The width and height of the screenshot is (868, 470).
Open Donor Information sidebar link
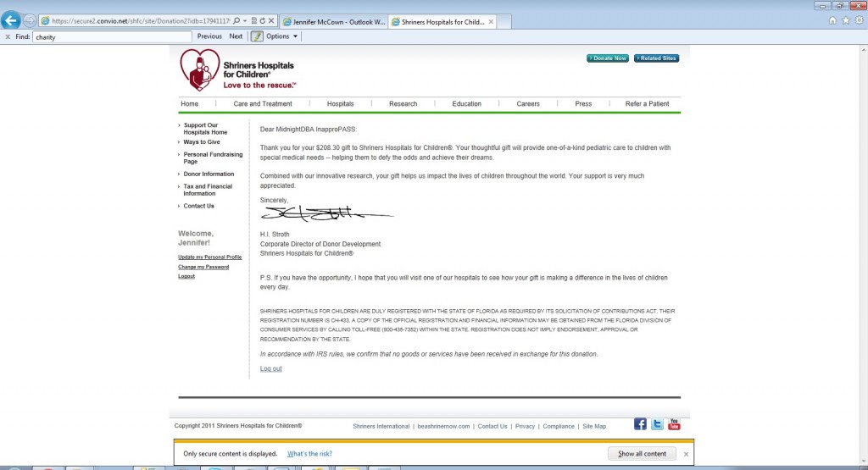(x=209, y=174)
